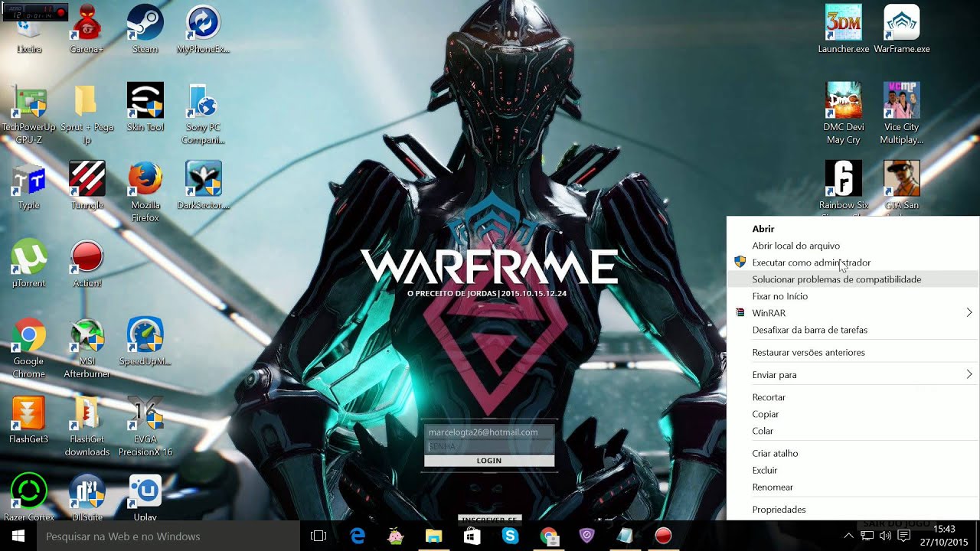Screen dimensions: 980x551
Task: Choose Colar in context menu
Action: [853, 431]
